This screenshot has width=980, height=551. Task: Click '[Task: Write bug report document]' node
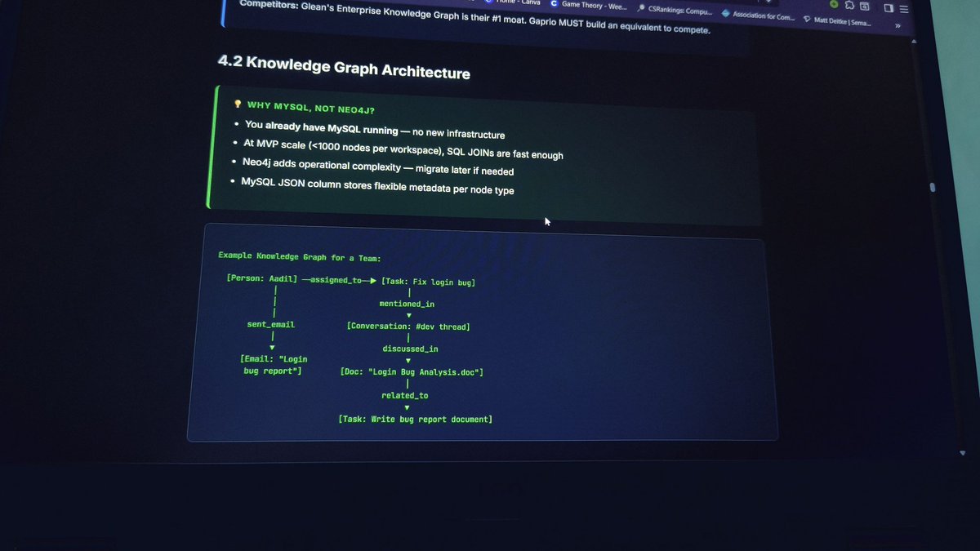click(415, 419)
